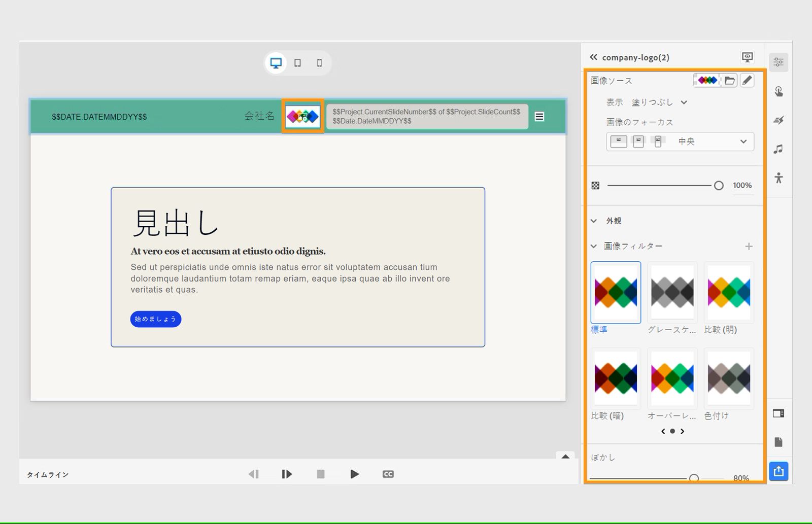812x524 pixels.
Task: Apply the グレースケール image filter
Action: pos(672,293)
